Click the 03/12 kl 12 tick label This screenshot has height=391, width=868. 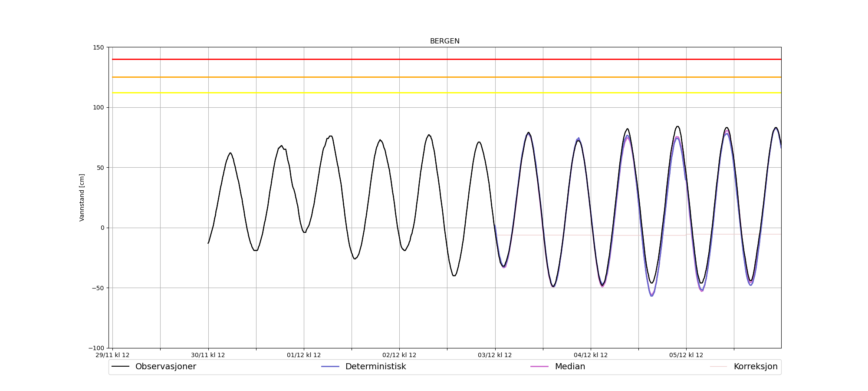point(495,355)
